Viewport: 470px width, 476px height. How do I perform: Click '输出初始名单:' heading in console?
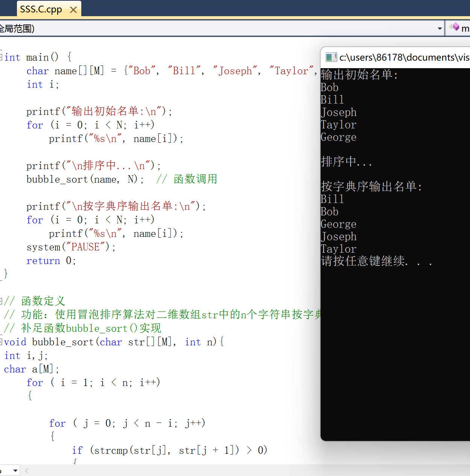coord(359,75)
